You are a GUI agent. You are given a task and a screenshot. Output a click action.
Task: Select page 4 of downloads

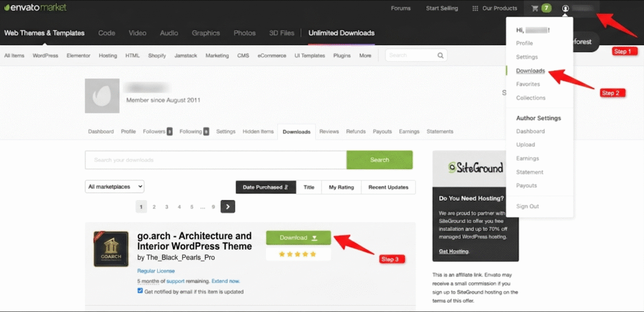pos(179,207)
